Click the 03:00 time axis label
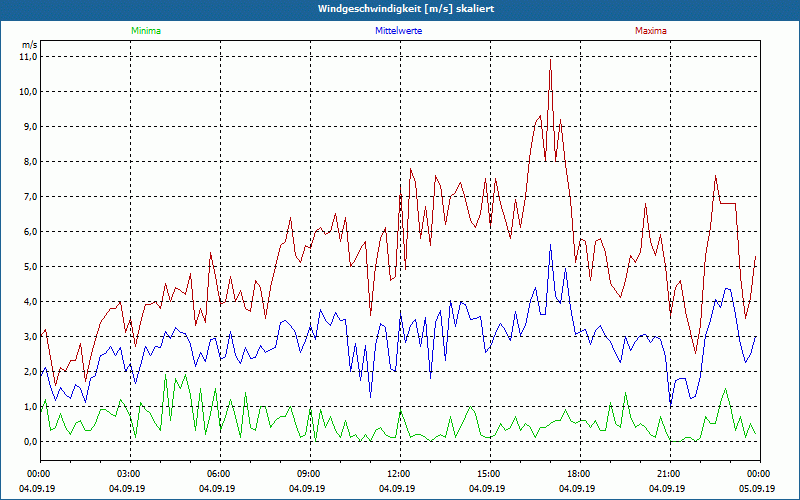This screenshot has height=500, width=800. tap(131, 474)
